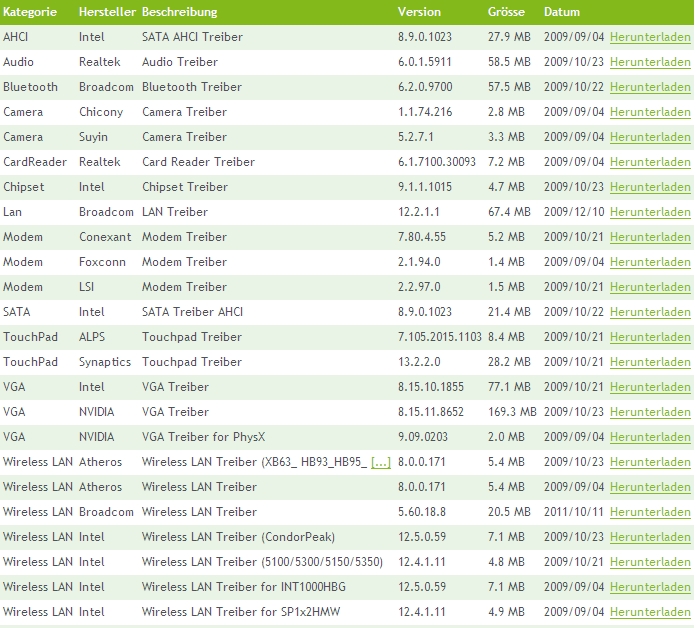This screenshot has width=696, height=628.
Task: Download the Suyin Camera Treiber
Action: click(x=650, y=137)
